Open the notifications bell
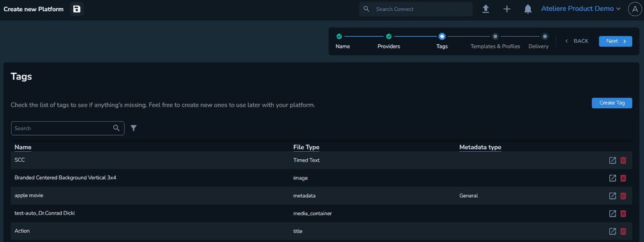 click(x=528, y=9)
